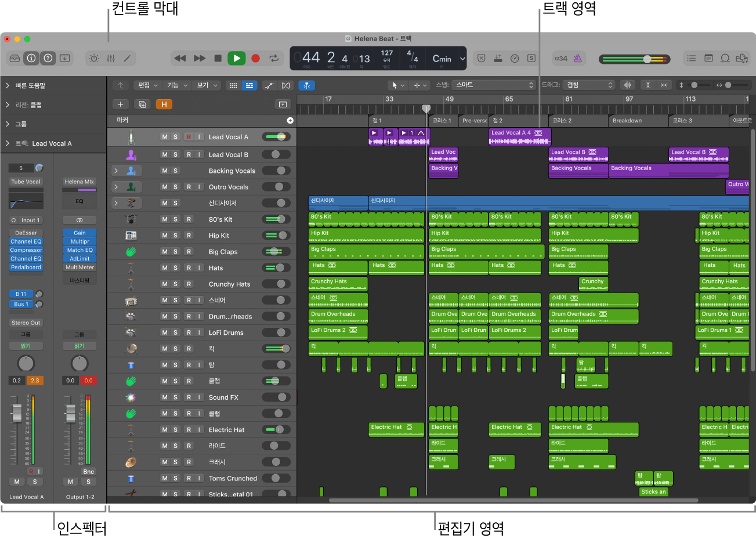Open the media Browsers icon
Image resolution: width=756 pixels, height=542 pixels.
coord(742,58)
